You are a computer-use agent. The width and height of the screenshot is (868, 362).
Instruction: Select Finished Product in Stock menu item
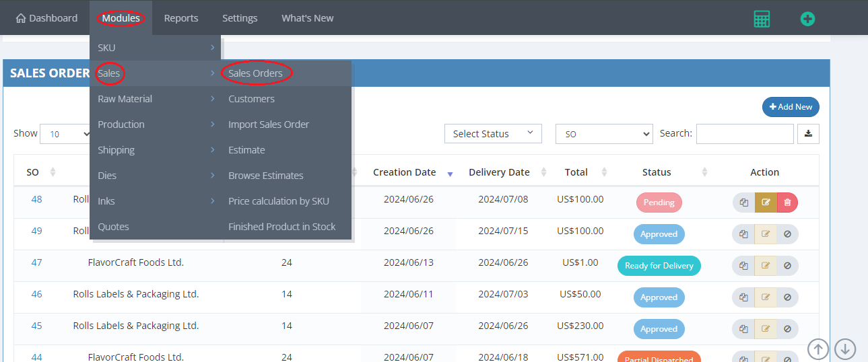pyautogui.click(x=281, y=227)
